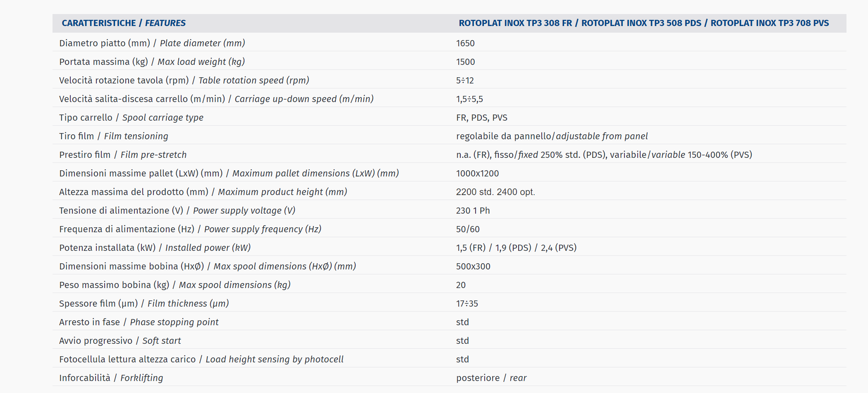Click the Soft start row label
Viewport: 868px width, 393px height.
tap(120, 341)
